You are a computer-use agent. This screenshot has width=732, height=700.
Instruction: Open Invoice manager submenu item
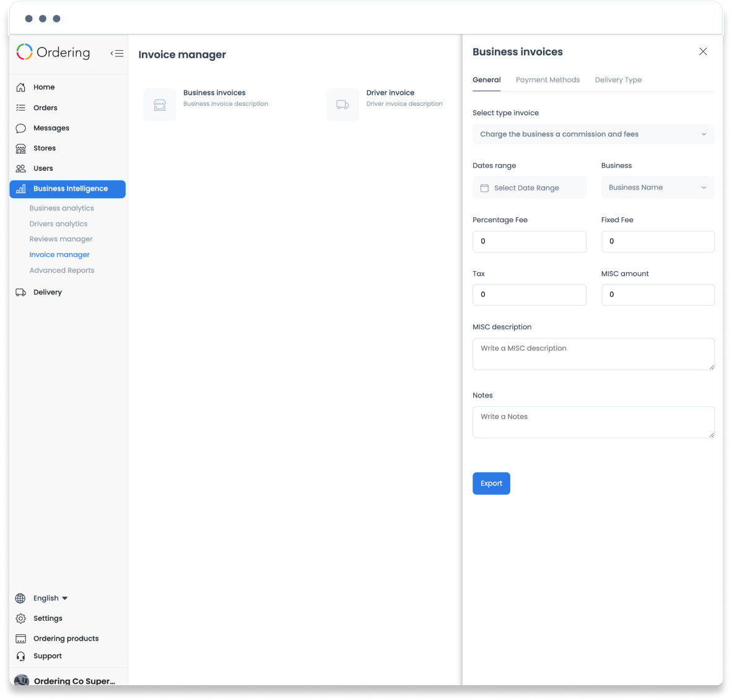pyautogui.click(x=59, y=255)
